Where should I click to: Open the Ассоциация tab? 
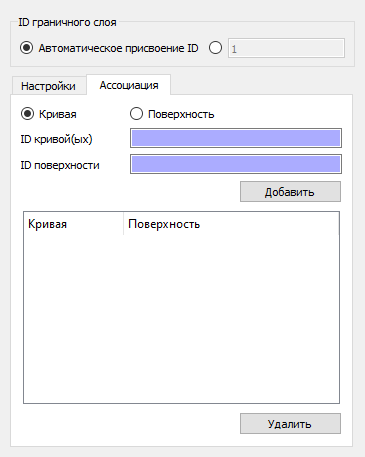(x=129, y=85)
